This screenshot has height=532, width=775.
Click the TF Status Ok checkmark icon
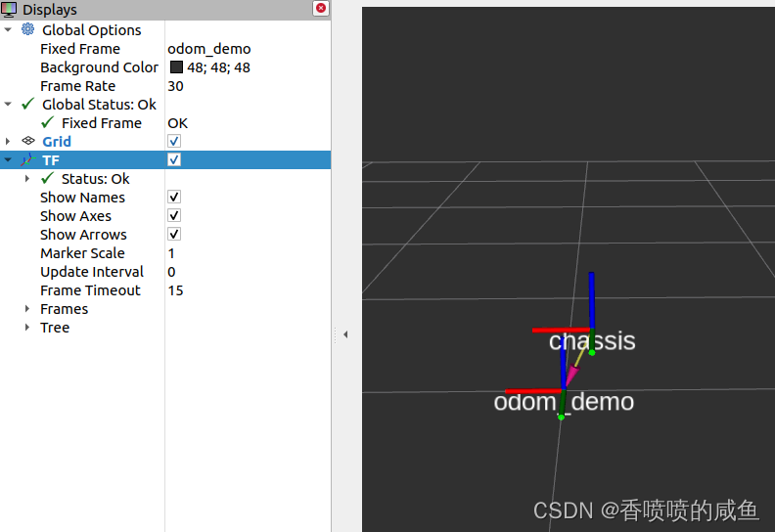coord(47,178)
